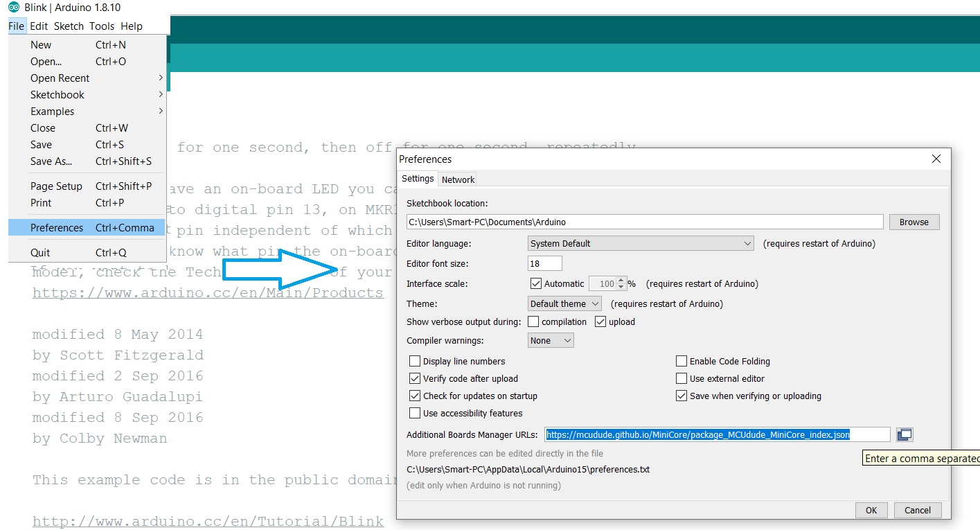Expand the Editor language dropdown

pyautogui.click(x=641, y=244)
